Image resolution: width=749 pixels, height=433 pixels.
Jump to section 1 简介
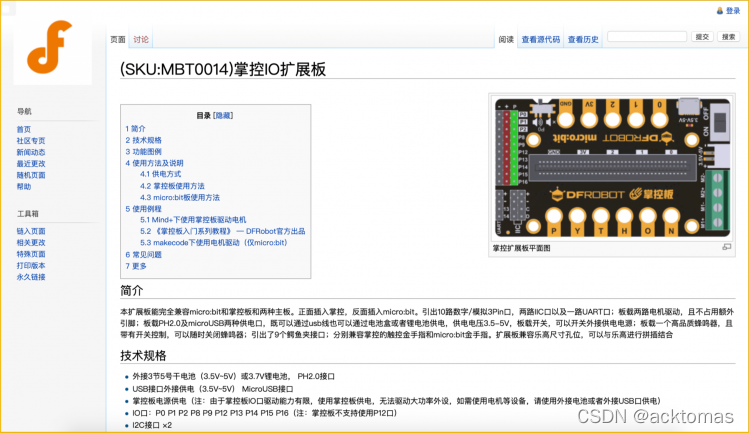click(x=135, y=129)
